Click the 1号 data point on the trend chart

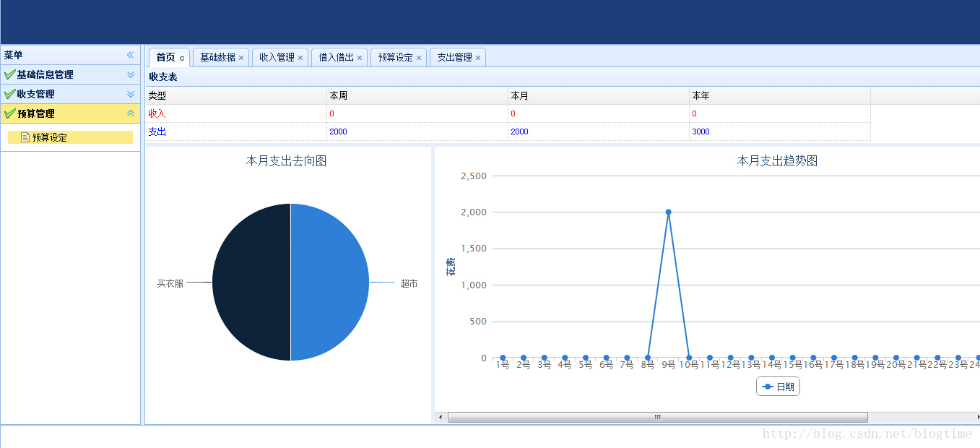503,358
